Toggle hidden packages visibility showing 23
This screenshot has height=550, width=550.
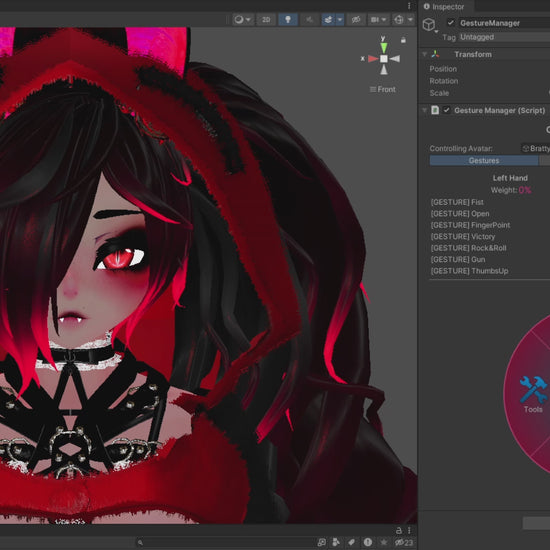pyautogui.click(x=404, y=543)
